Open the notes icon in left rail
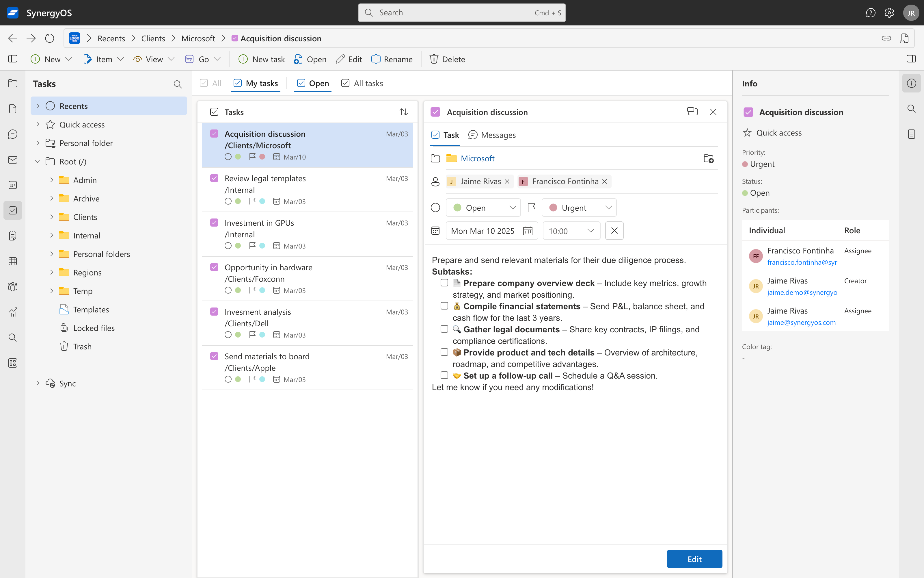Viewport: 924px width, 578px height. 13,236
